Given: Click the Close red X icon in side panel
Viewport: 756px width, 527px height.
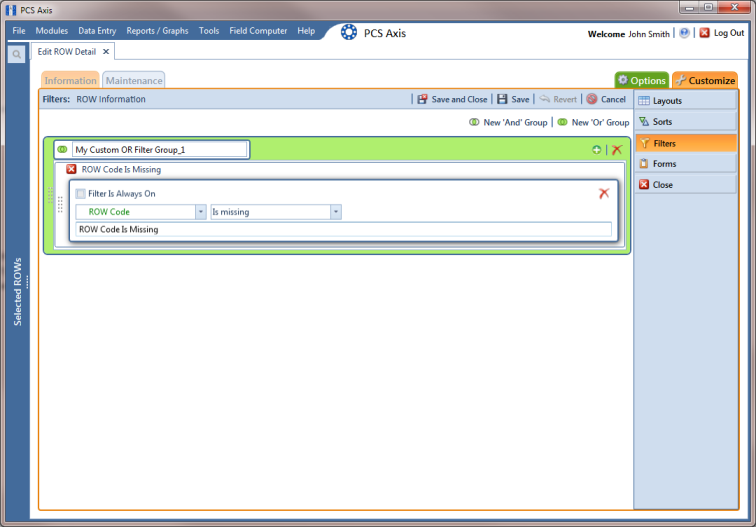Looking at the screenshot, I should click(644, 185).
